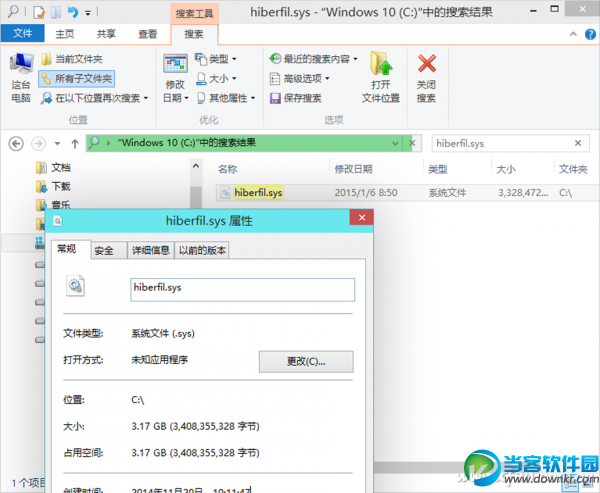Click 2015/1/6 8:50 date cell
600x493 pixels.
coord(366,193)
